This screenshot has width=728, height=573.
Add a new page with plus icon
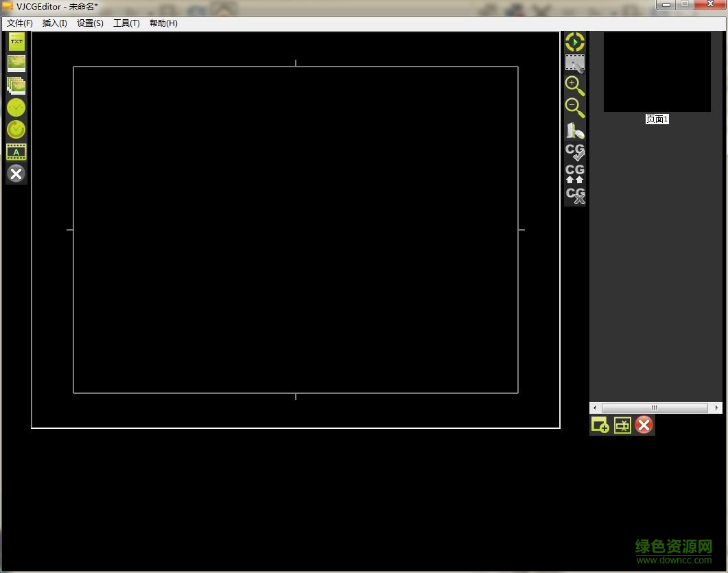tap(600, 425)
